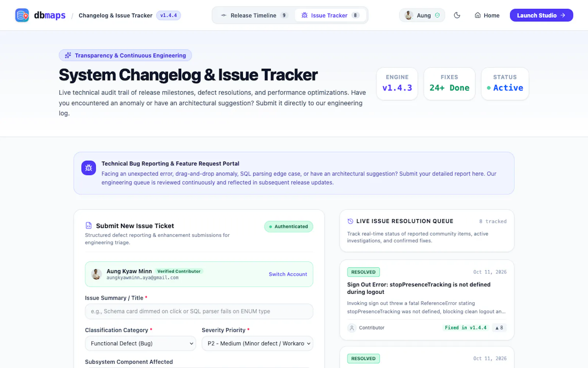Switch to the Issue Tracker tab

click(x=330, y=15)
